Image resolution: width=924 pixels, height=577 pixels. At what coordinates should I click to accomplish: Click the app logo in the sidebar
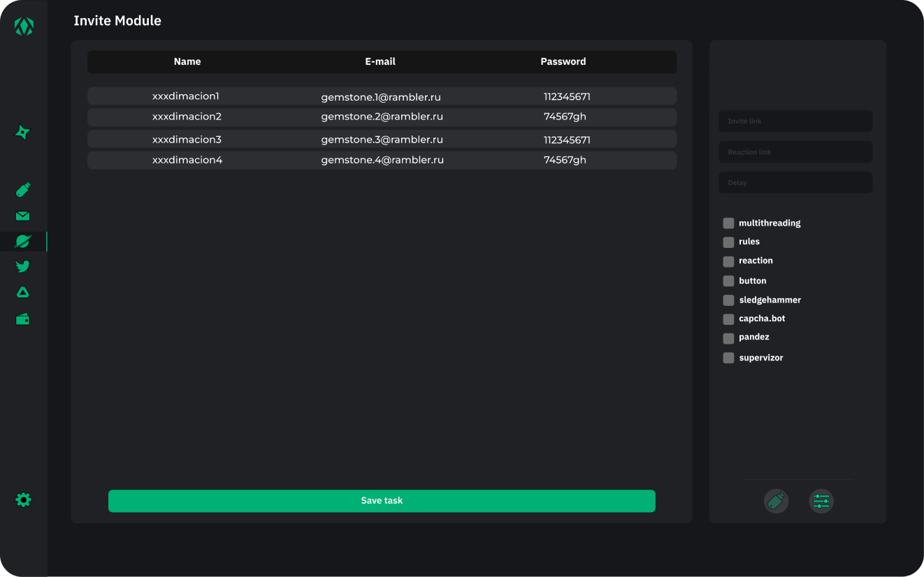click(24, 27)
